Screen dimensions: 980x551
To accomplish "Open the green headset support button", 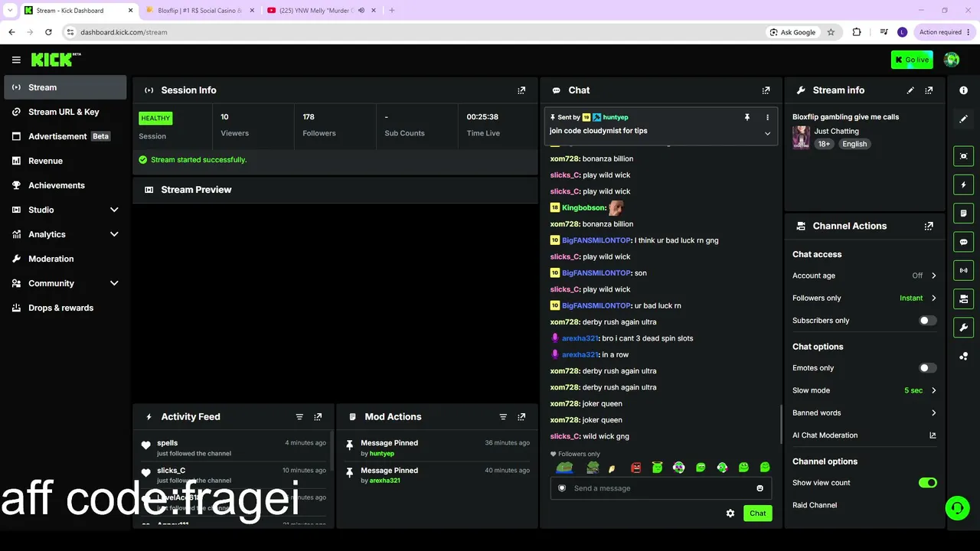I will coord(957,508).
